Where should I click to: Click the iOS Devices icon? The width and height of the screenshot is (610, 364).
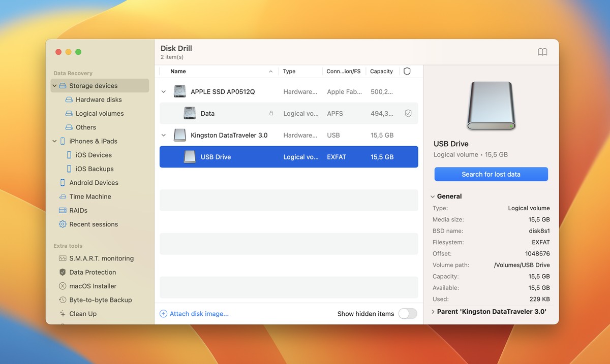tap(69, 155)
